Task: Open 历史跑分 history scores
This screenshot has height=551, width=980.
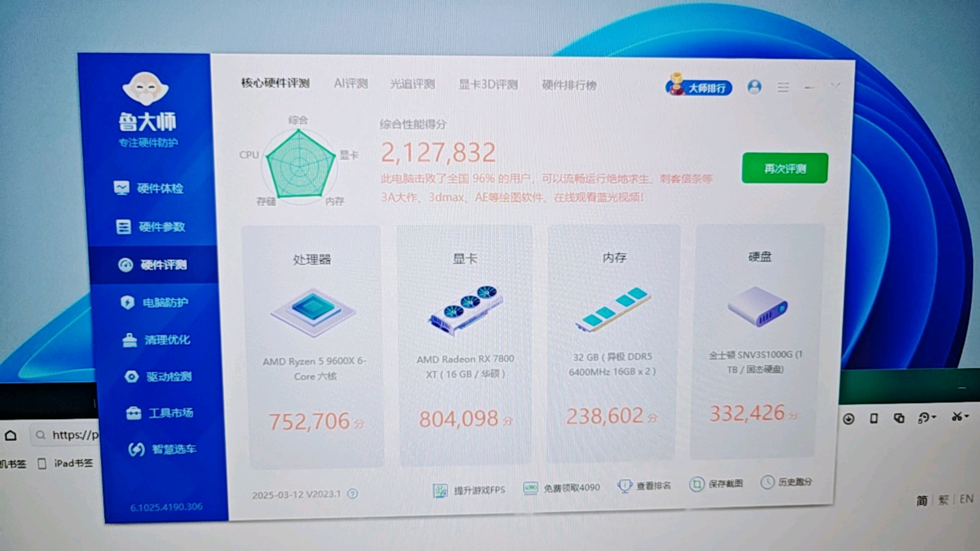Action: point(786,482)
